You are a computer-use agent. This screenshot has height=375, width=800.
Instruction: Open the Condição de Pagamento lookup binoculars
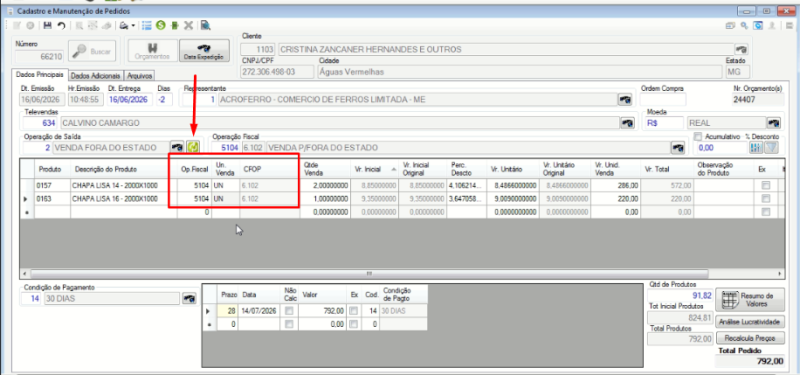click(188, 298)
